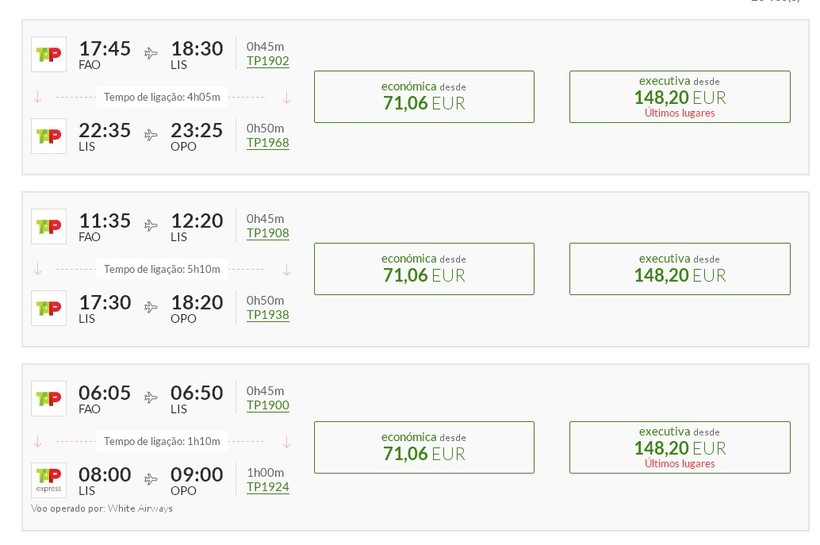Click TAP express logo beside the 08:00 departure

click(48, 480)
